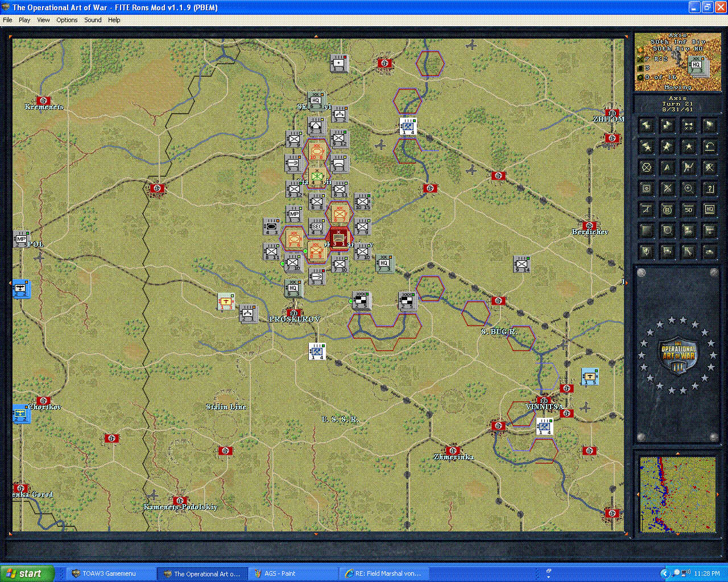Click the HQ toolbar button

point(709,210)
